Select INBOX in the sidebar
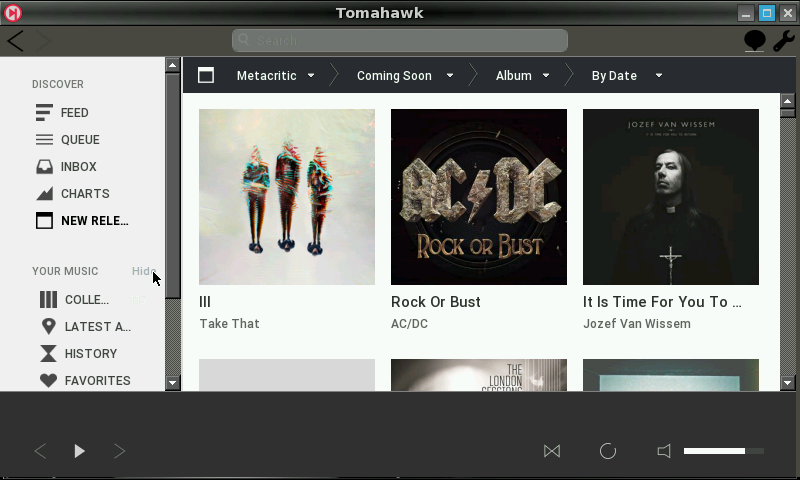This screenshot has height=480, width=800. 79,166
